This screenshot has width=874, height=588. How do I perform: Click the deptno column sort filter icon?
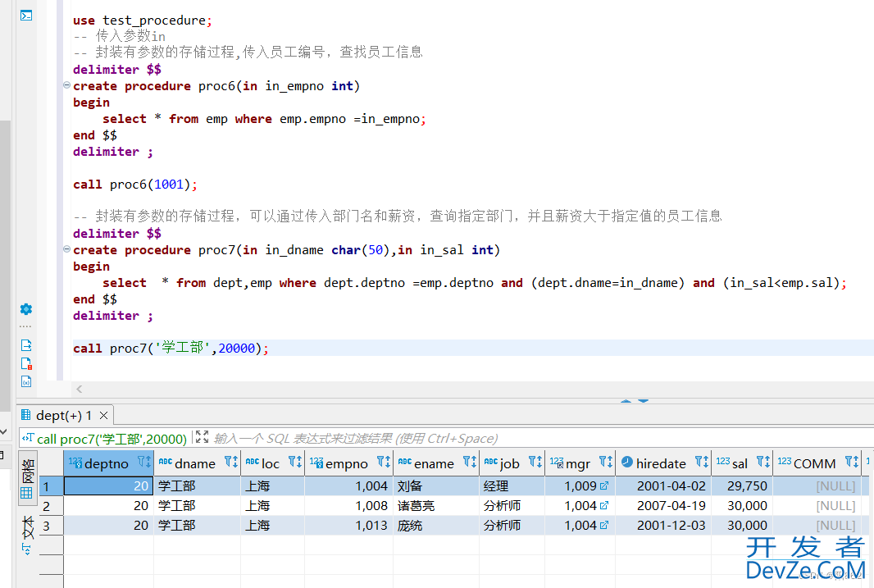(x=144, y=462)
